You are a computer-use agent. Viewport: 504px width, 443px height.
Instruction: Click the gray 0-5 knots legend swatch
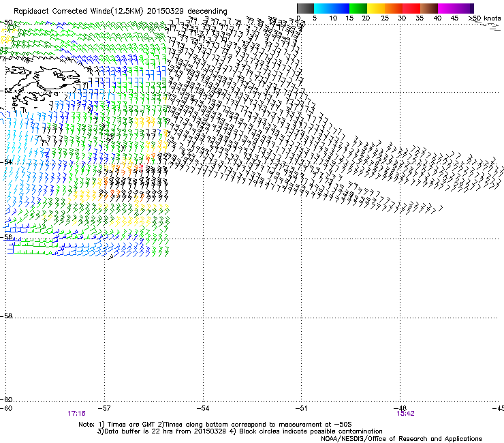point(305,8)
